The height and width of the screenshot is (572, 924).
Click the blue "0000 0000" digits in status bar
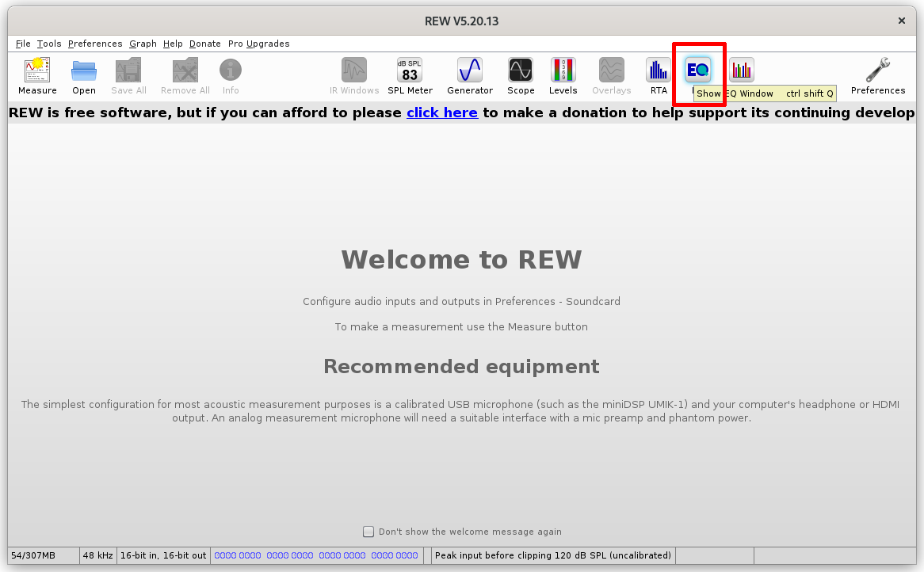pyautogui.click(x=316, y=555)
